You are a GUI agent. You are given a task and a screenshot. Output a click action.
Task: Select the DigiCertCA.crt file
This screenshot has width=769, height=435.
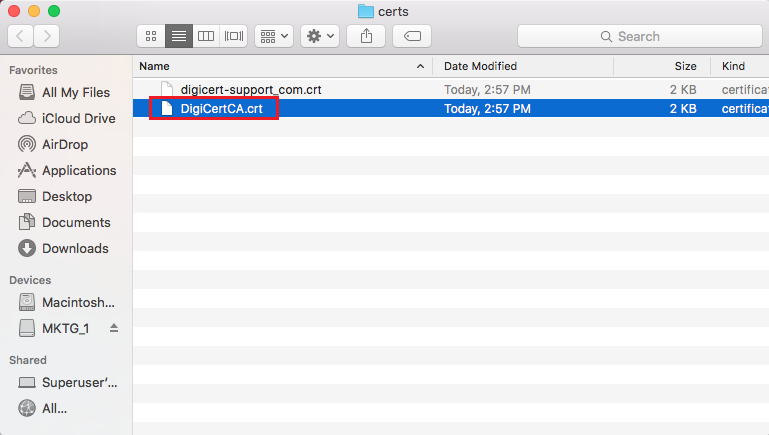click(221, 108)
